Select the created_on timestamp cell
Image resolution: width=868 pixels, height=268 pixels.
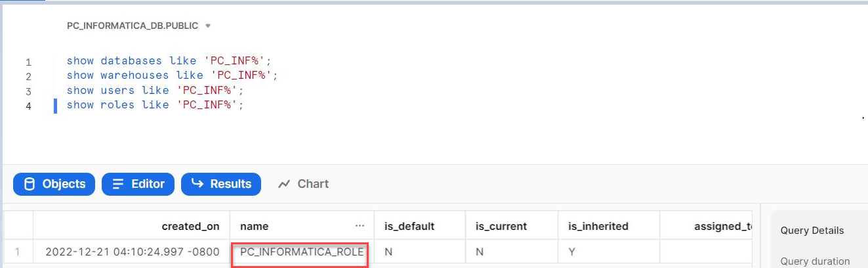point(133,252)
